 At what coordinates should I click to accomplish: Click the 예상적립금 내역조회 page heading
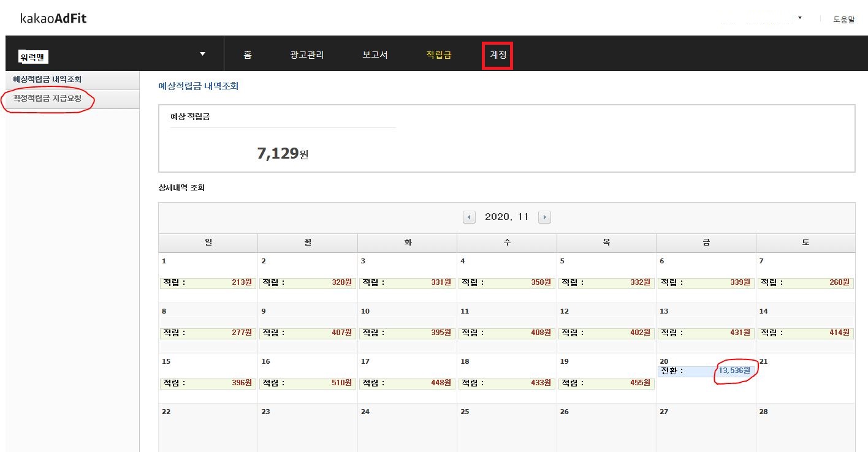pos(199,86)
